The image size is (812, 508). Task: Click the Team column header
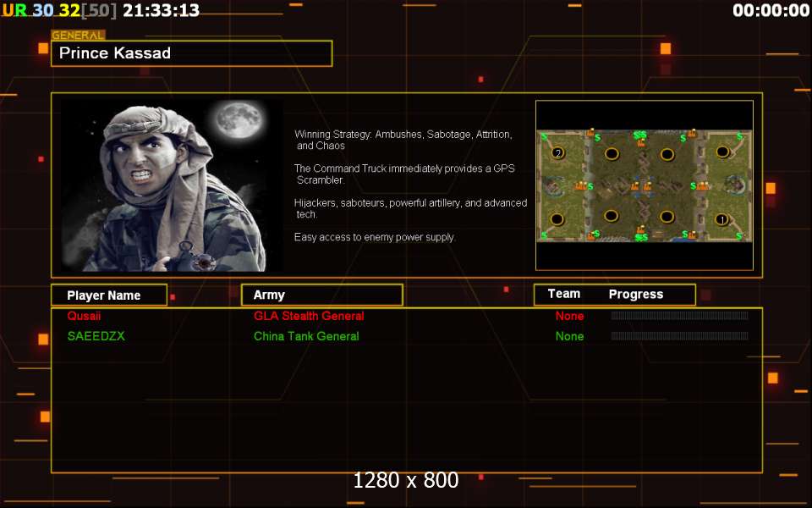point(564,294)
